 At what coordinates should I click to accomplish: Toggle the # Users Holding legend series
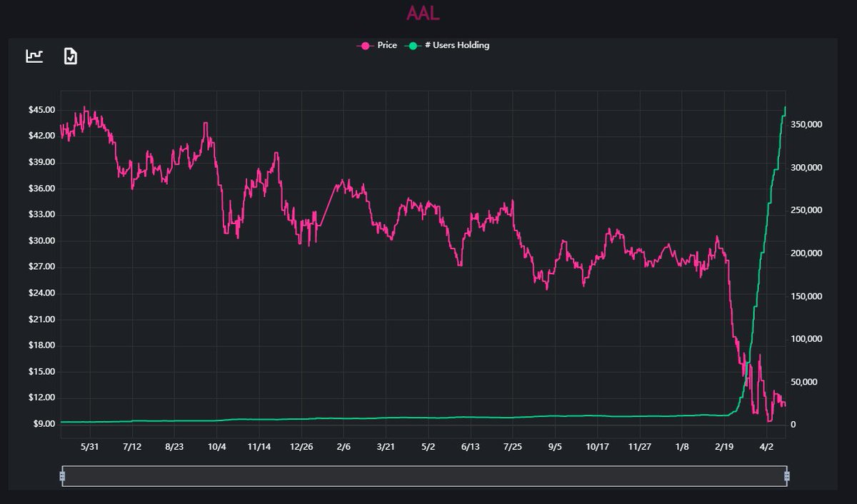coord(448,46)
